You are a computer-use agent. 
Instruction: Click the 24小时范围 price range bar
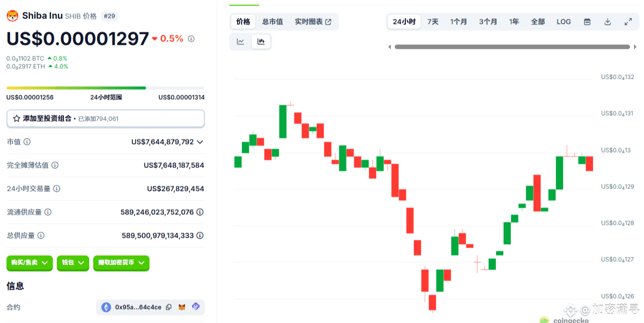tap(105, 88)
